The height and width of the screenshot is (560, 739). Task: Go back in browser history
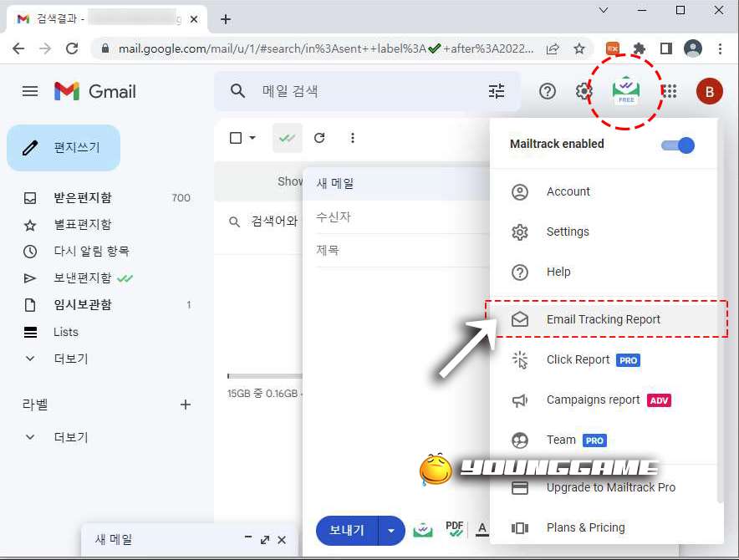pyautogui.click(x=18, y=48)
